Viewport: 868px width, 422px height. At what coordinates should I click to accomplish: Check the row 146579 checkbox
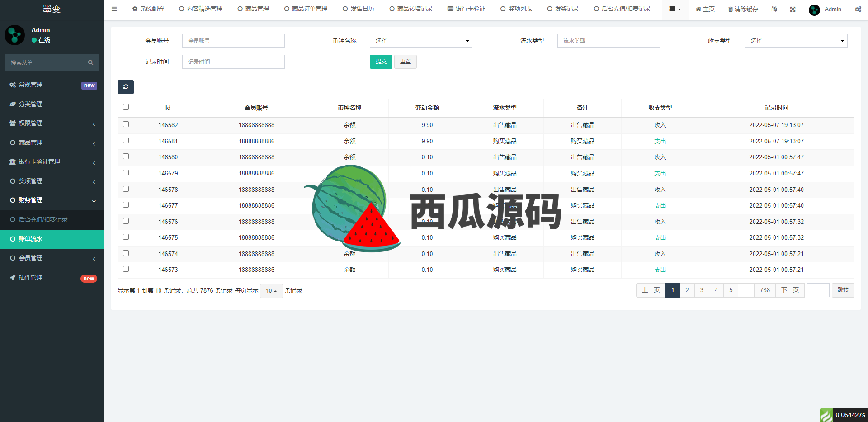pos(126,172)
